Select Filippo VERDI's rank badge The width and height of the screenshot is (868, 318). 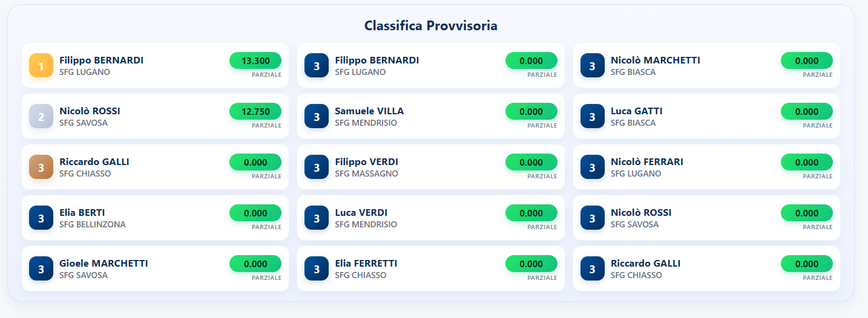click(x=317, y=167)
